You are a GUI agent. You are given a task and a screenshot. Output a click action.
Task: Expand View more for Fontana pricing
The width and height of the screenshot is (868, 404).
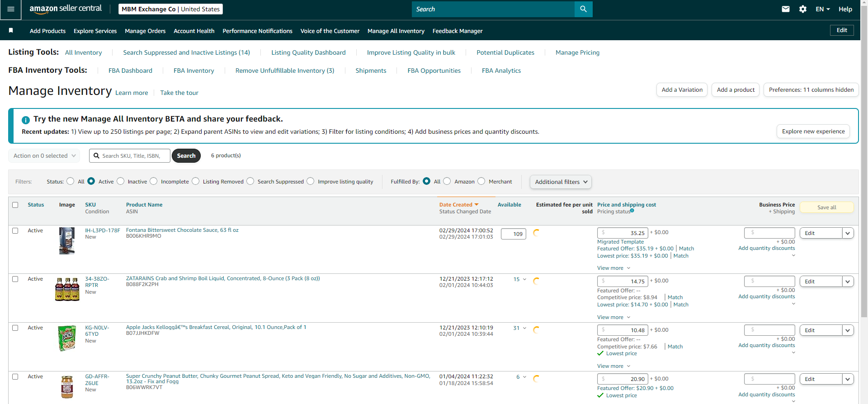613,268
